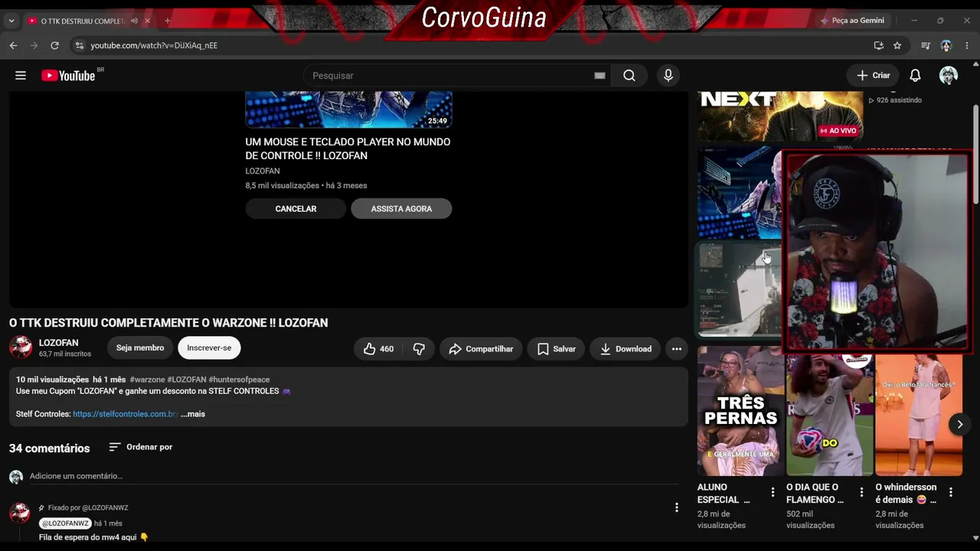Viewport: 980px width, 551px height.
Task: Show next Shorts with the right arrow
Action: click(x=959, y=424)
